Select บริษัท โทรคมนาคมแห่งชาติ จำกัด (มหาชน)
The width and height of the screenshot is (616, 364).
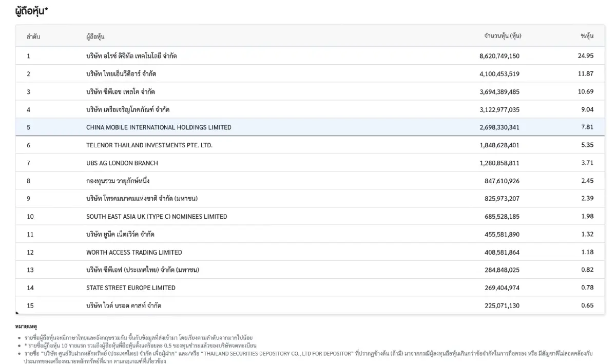point(142,199)
